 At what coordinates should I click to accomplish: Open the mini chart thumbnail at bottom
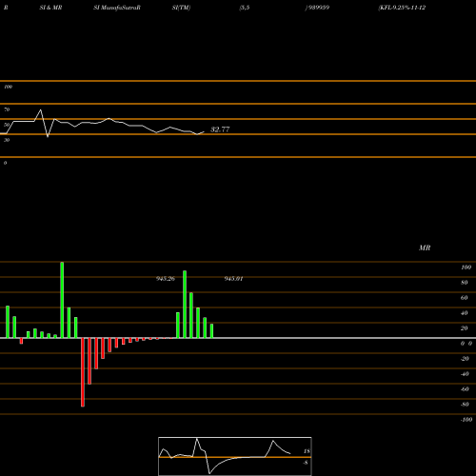tap(235, 456)
